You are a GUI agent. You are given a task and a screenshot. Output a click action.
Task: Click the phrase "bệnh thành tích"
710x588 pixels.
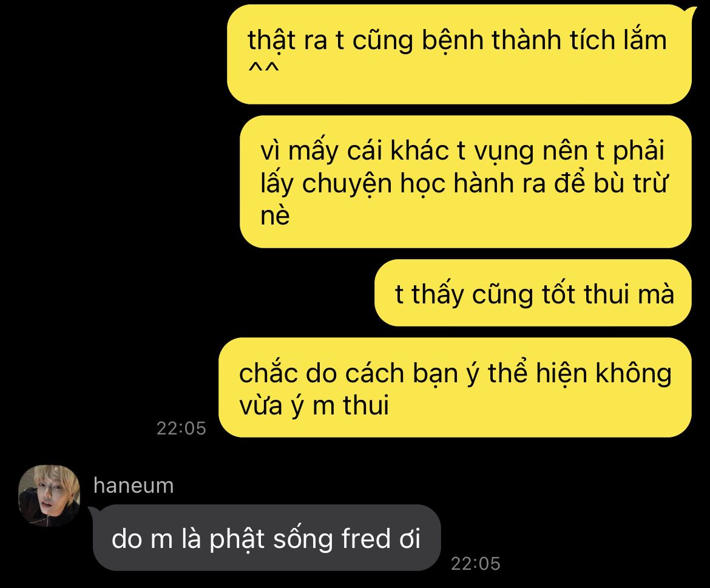pyautogui.click(x=517, y=41)
